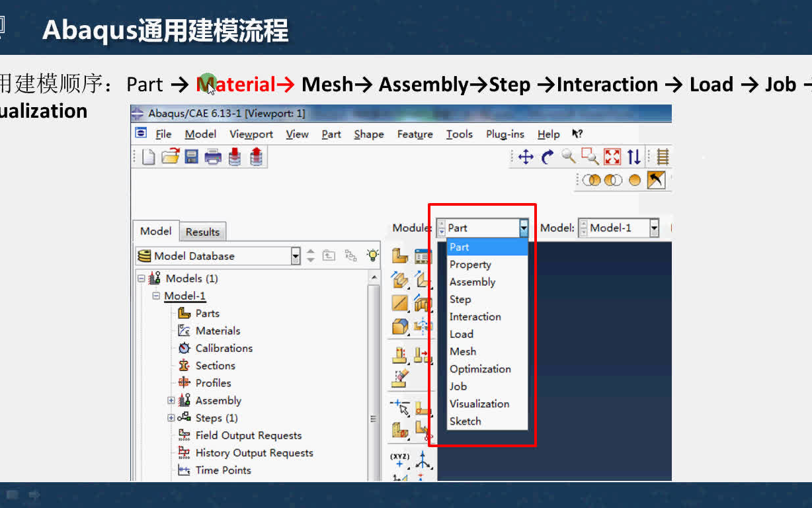Click the Pan View toolbar icon
812x508 pixels.
click(x=526, y=157)
